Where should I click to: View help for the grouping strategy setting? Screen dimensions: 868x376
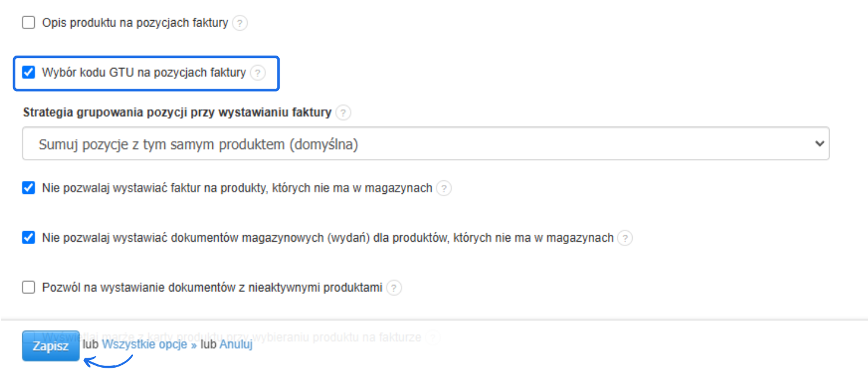point(344,112)
